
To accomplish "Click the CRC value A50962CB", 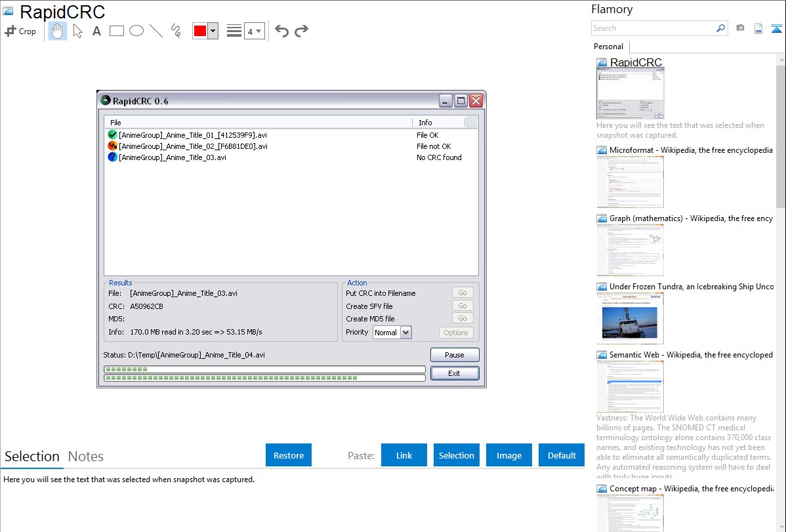I will pyautogui.click(x=146, y=306).
